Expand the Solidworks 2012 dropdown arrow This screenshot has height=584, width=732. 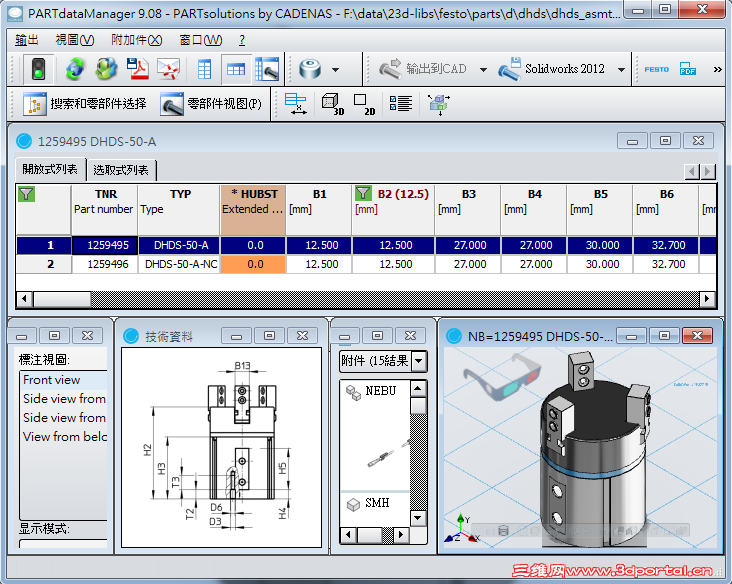coord(621,70)
